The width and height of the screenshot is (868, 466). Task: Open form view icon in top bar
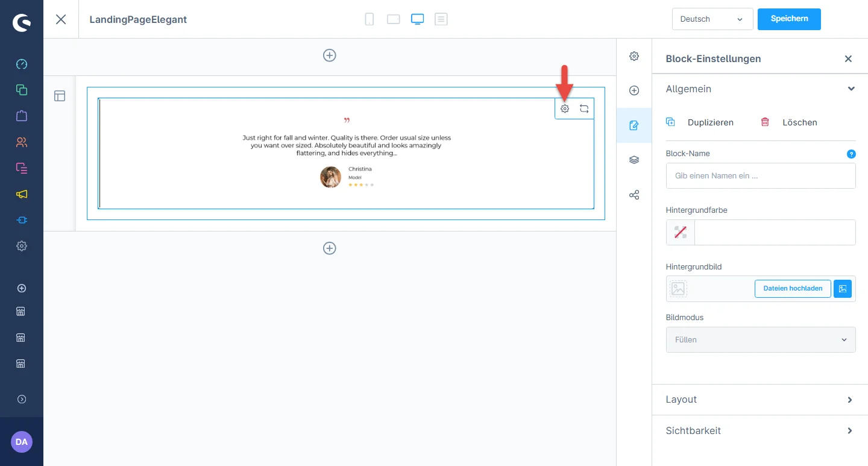pos(441,19)
